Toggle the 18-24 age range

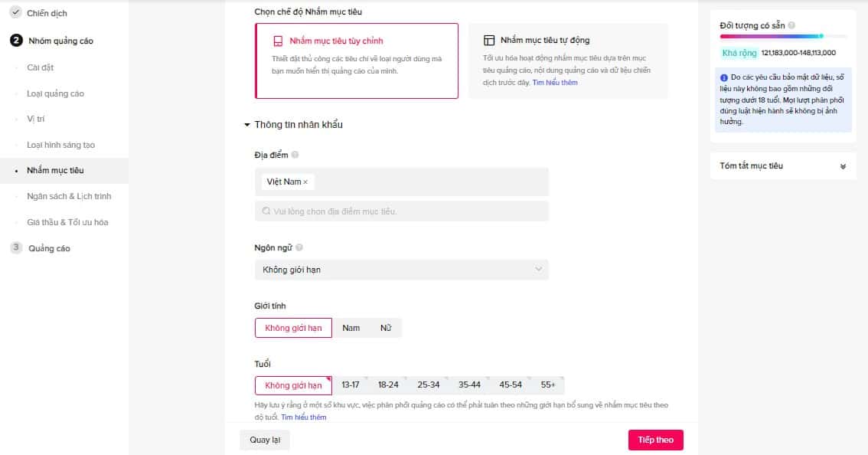[388, 385]
